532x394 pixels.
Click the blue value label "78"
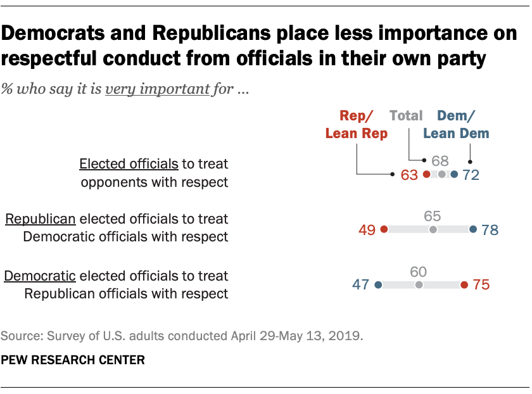coord(490,230)
